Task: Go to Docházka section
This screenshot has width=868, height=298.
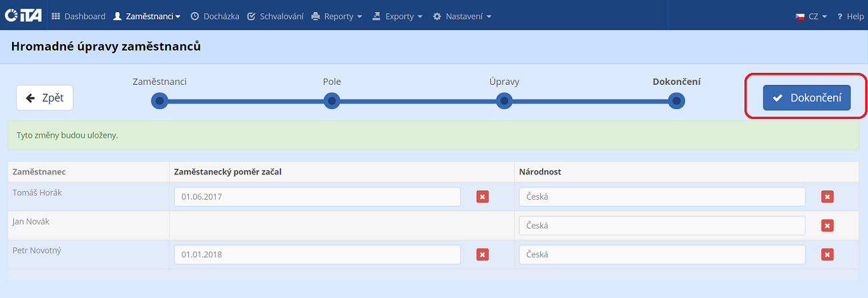Action: tap(214, 16)
